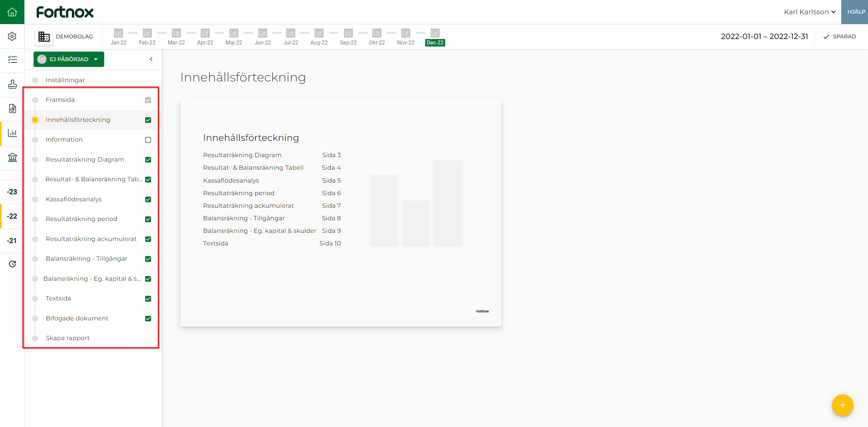Select the Apr-22 period icon
Screen dimensions: 868x427
tap(205, 33)
